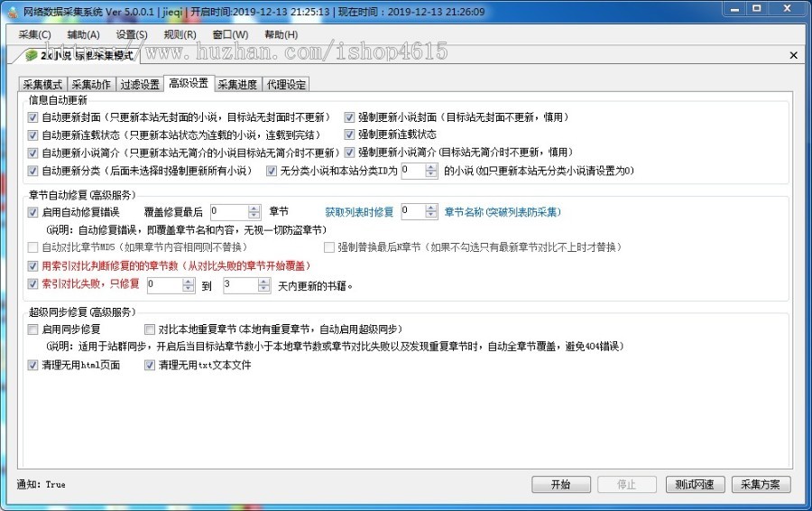The image size is (812, 511).
Task: Click the category ID number field
Action: [413, 171]
